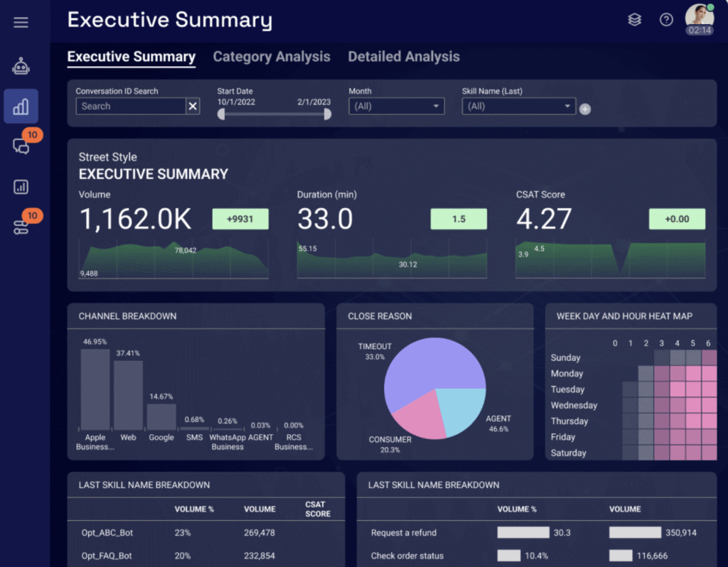The height and width of the screenshot is (567, 728).
Task: Click the +9931 volume change badge
Action: 240,219
